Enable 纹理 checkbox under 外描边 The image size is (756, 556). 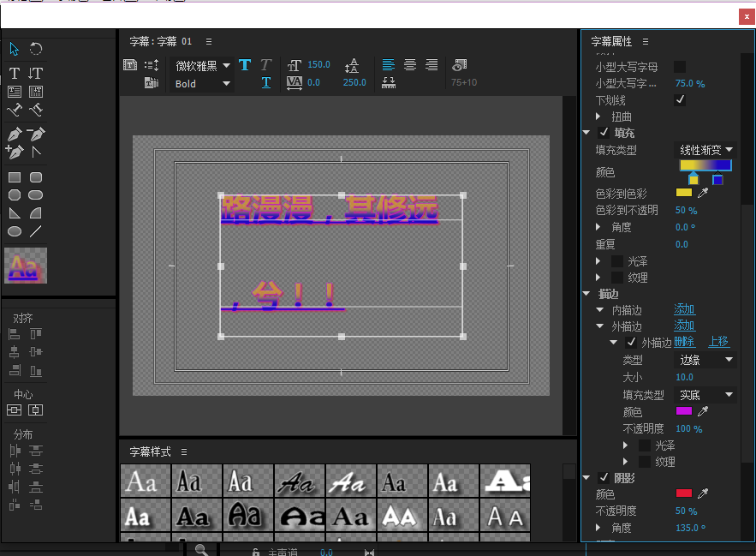coord(645,462)
